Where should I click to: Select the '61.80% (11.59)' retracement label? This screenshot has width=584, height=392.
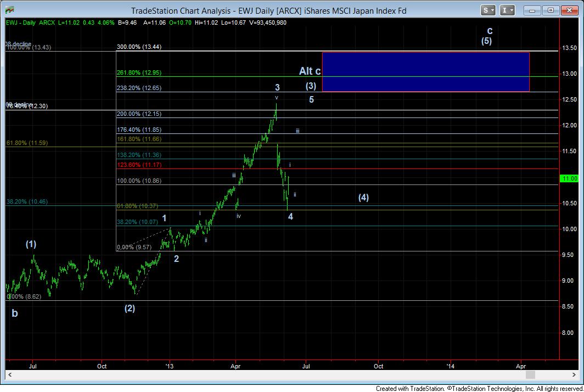tap(27, 143)
